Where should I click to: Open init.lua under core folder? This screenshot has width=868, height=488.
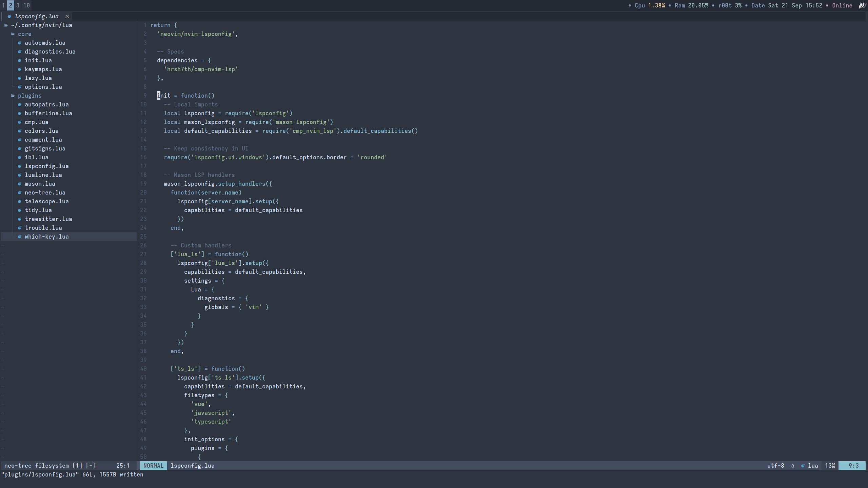pyautogui.click(x=38, y=60)
